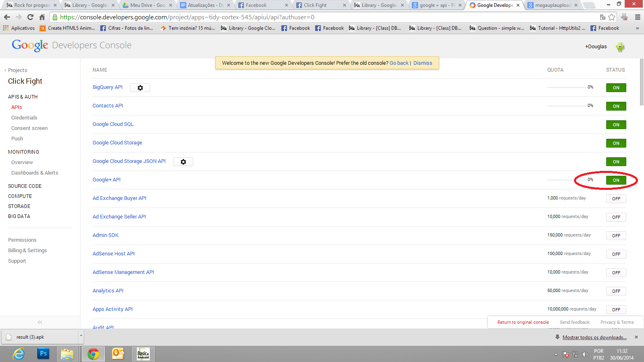Bookmark this page with star icon
The height and width of the screenshot is (362, 644).
tap(612, 17)
